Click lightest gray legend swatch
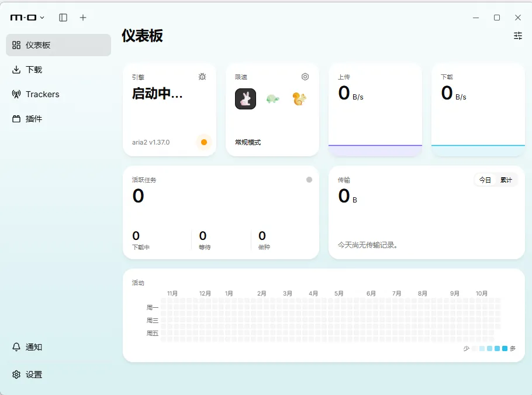The image size is (532, 395). tap(474, 348)
